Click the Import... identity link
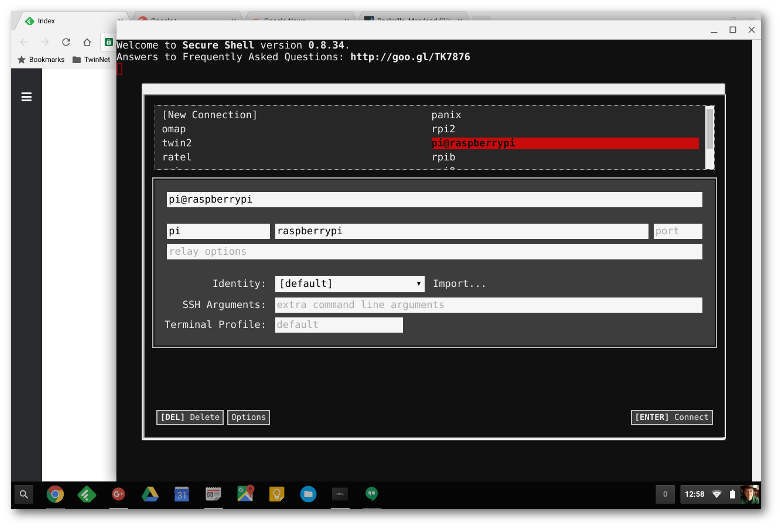Image resolution: width=780 pixels, height=528 pixels. [x=459, y=284]
